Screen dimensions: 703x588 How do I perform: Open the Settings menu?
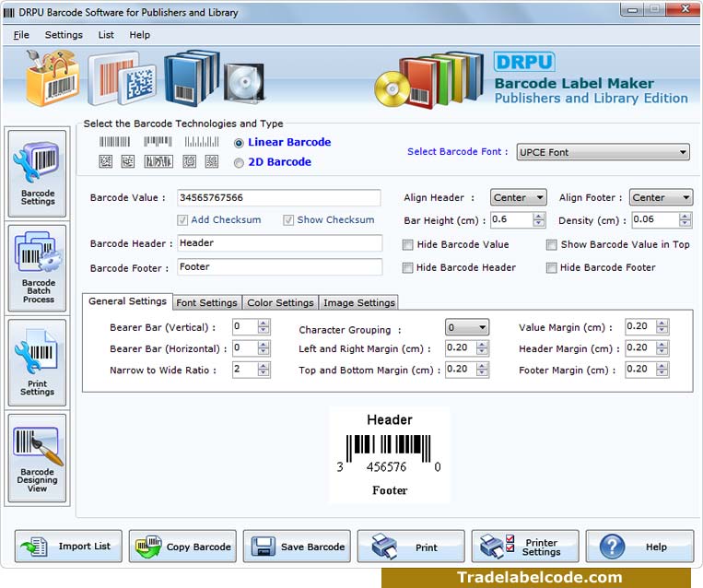[64, 34]
